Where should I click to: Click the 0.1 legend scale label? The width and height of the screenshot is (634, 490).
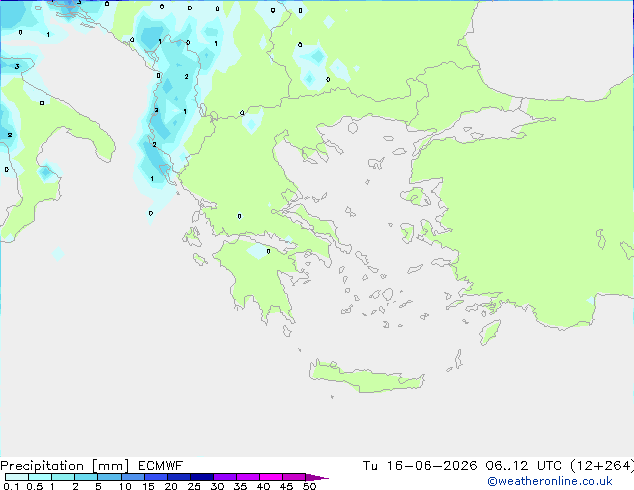(11, 486)
